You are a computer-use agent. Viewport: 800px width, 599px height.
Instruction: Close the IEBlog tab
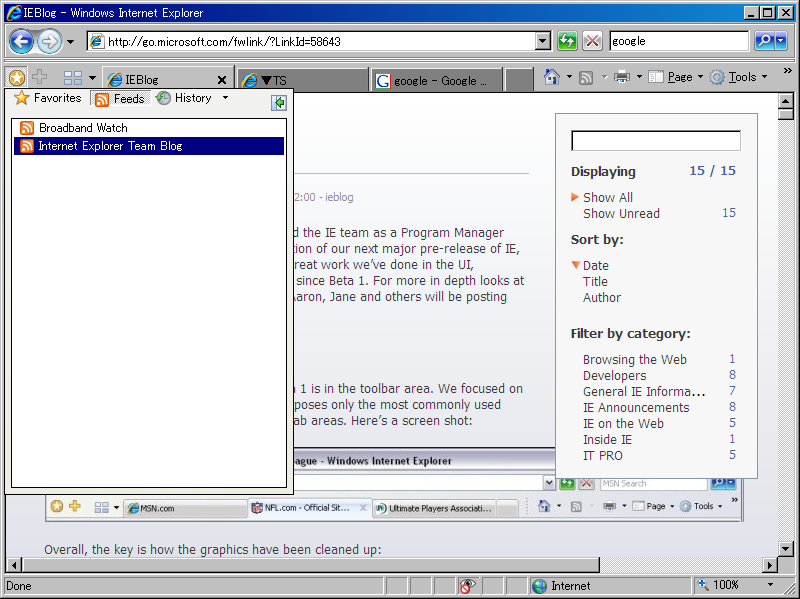coord(221,80)
